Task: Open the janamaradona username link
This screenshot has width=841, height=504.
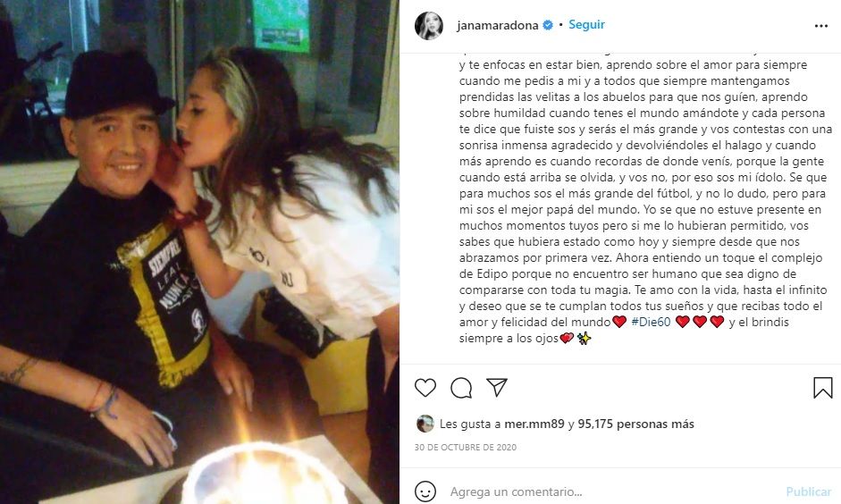Action: point(498,25)
